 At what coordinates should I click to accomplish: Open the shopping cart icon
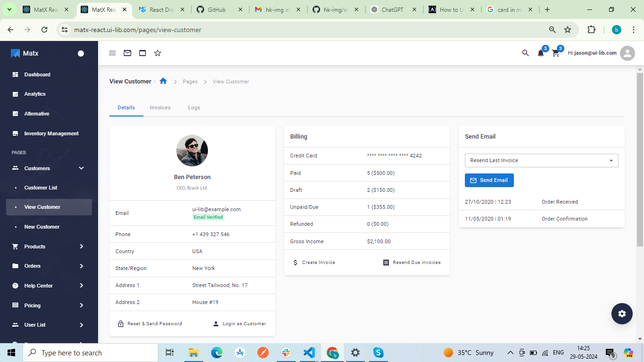pyautogui.click(x=556, y=53)
